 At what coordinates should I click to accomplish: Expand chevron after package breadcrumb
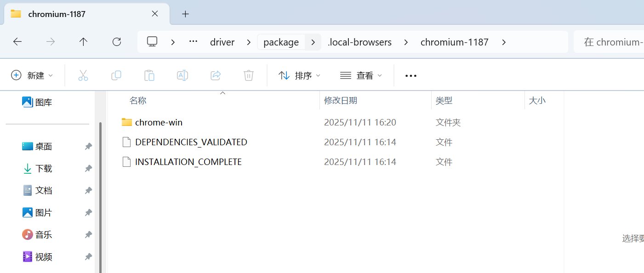(x=313, y=42)
